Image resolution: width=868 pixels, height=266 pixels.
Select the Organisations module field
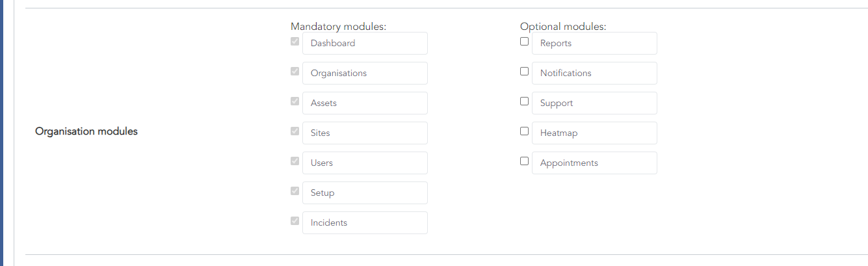click(x=365, y=73)
